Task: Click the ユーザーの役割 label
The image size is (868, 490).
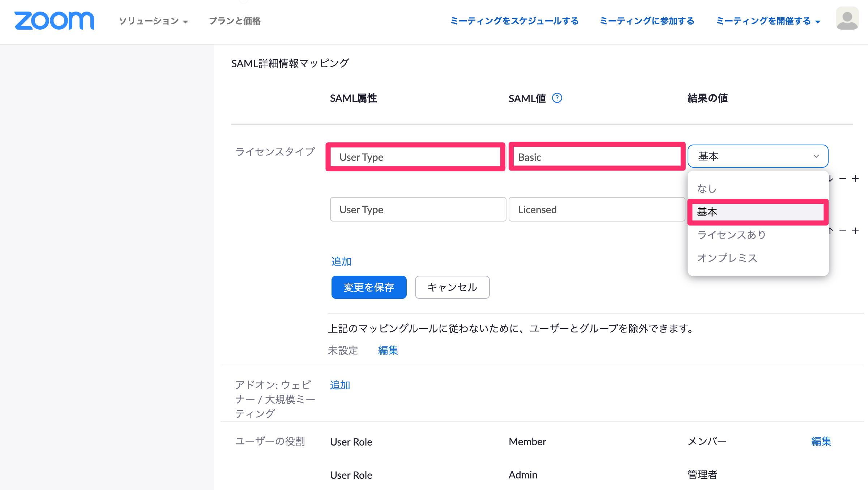Action: (270, 441)
